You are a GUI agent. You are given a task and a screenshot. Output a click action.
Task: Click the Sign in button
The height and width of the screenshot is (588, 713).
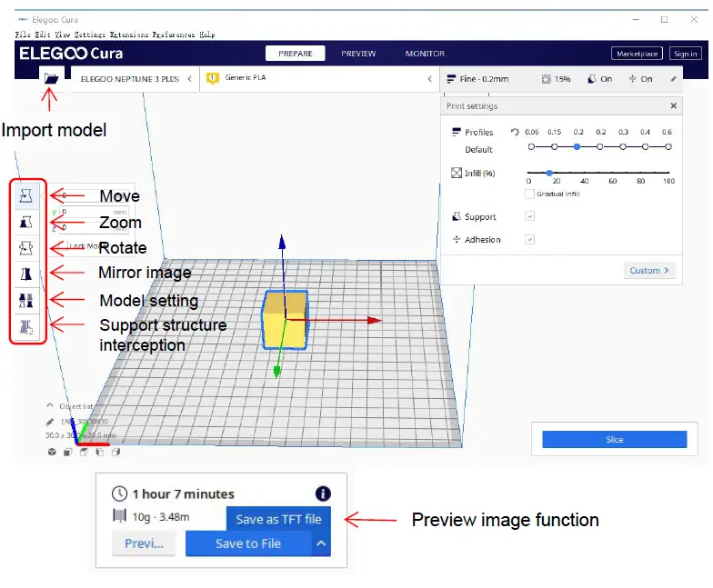pyautogui.click(x=686, y=54)
